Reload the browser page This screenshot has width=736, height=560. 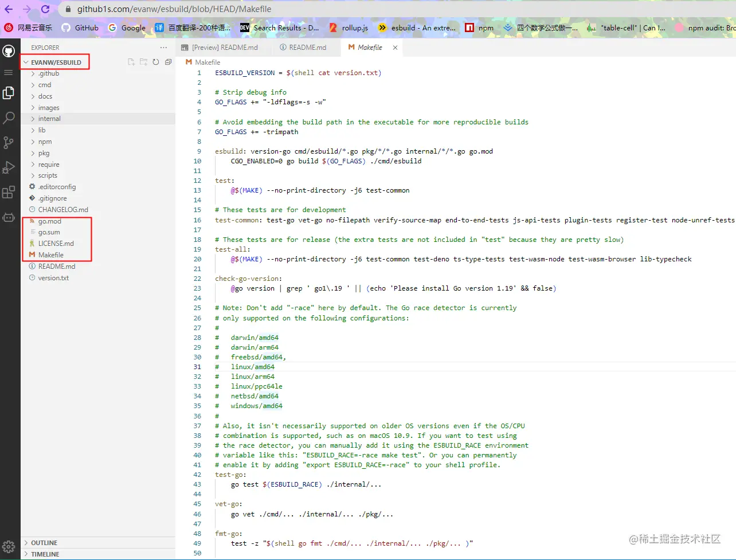click(x=45, y=9)
